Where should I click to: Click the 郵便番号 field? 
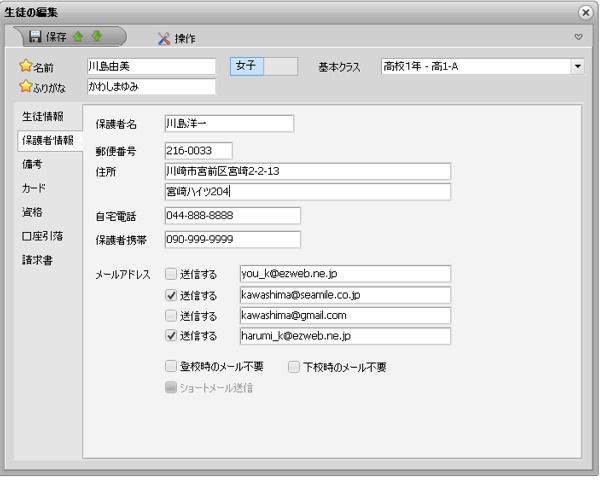coord(198,151)
